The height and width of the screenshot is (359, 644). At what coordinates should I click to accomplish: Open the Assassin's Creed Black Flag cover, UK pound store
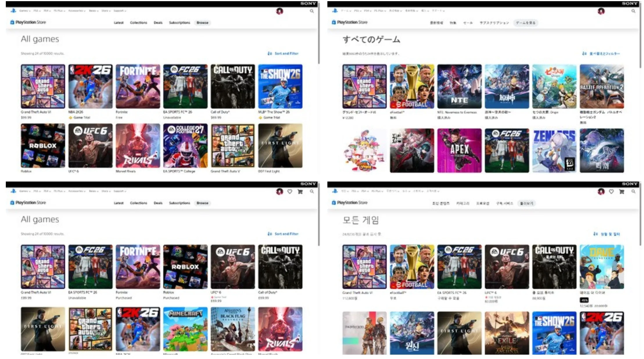click(x=233, y=329)
